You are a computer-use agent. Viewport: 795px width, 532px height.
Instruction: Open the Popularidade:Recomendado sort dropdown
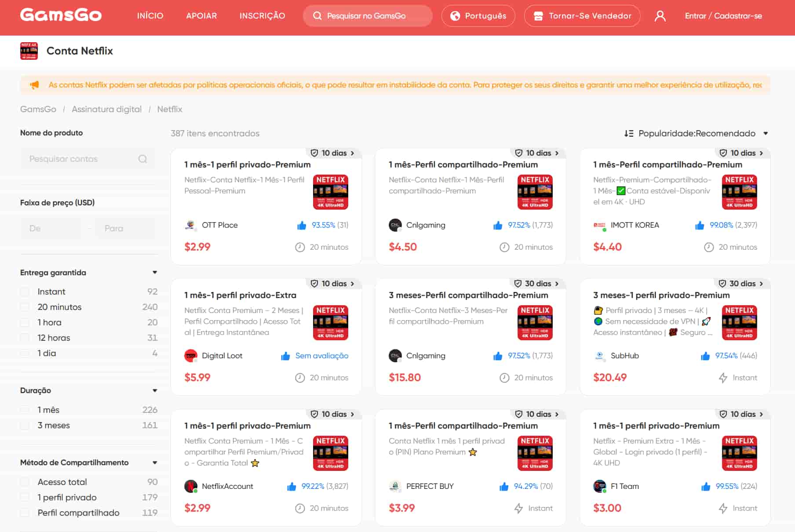pyautogui.click(x=696, y=133)
